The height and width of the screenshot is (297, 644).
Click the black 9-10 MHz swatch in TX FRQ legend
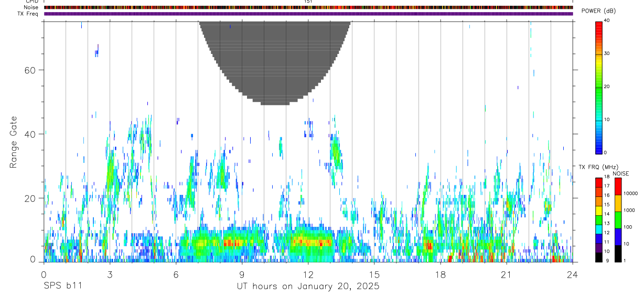(599, 257)
